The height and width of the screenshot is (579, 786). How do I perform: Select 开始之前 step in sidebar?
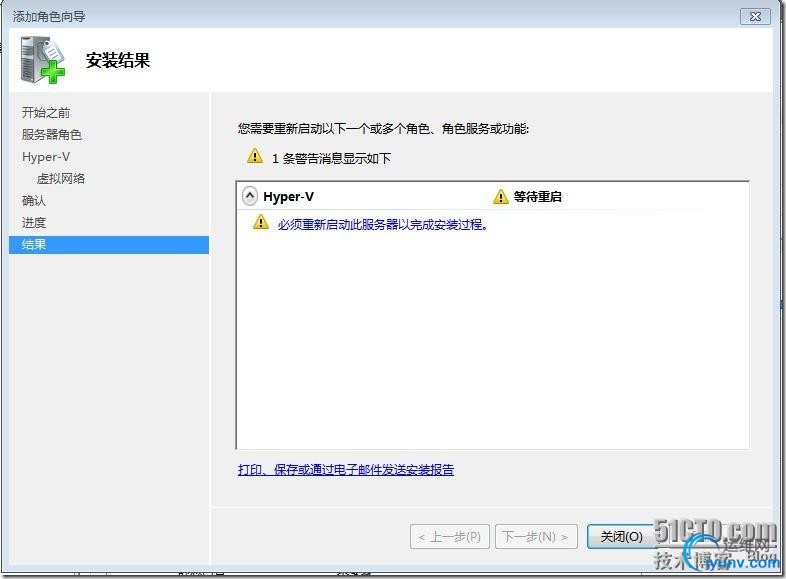tap(46, 112)
